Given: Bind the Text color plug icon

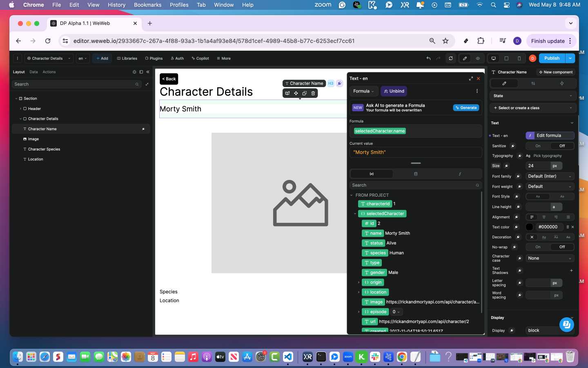Looking at the screenshot, I should (x=517, y=227).
